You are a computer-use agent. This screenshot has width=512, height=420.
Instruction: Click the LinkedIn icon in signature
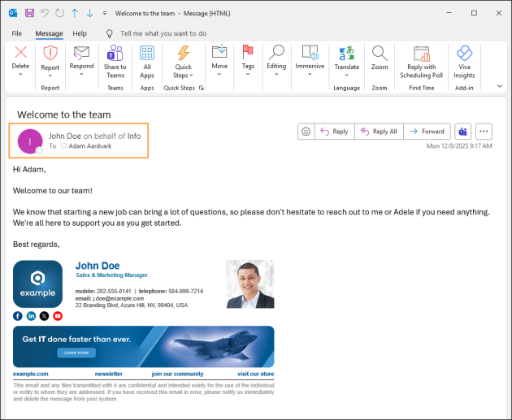click(31, 316)
